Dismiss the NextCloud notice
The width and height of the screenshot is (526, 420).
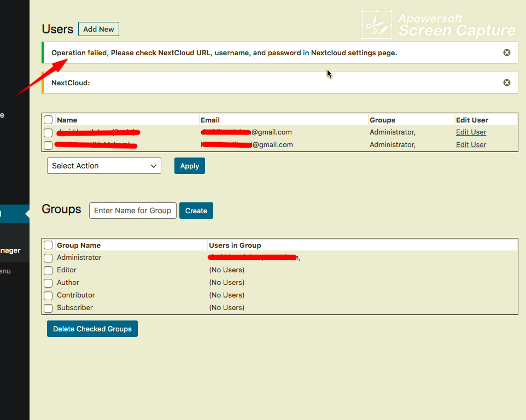coord(506,83)
